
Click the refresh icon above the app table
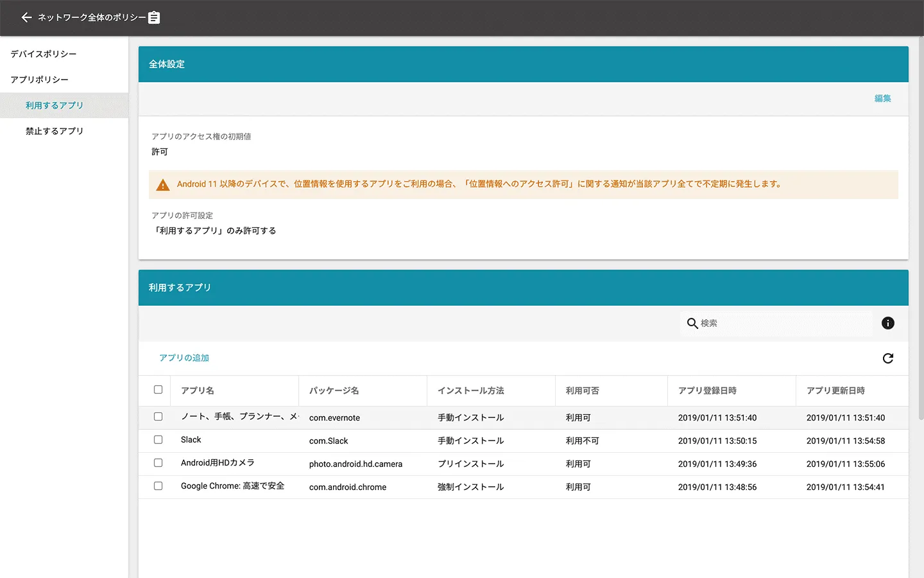(x=888, y=358)
